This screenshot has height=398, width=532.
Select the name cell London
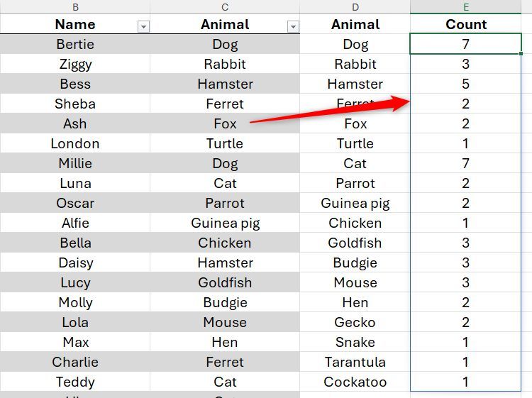75,143
